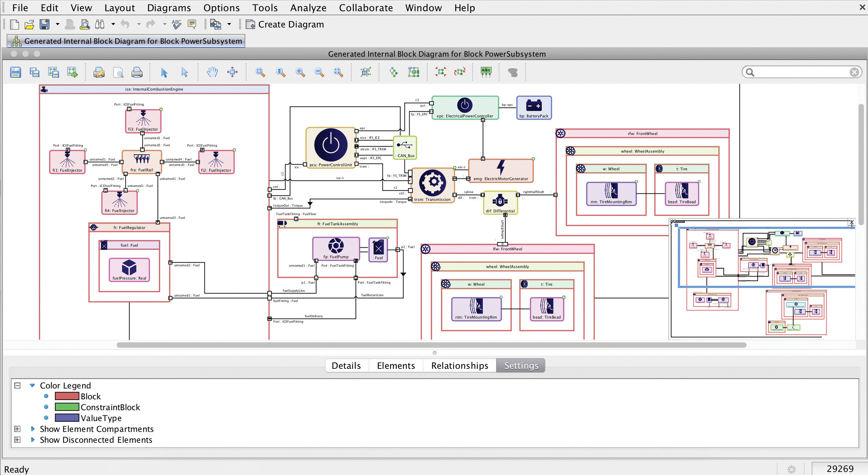Open the Diagrams menu
Viewport: 868px width, 475px height.
[169, 7]
